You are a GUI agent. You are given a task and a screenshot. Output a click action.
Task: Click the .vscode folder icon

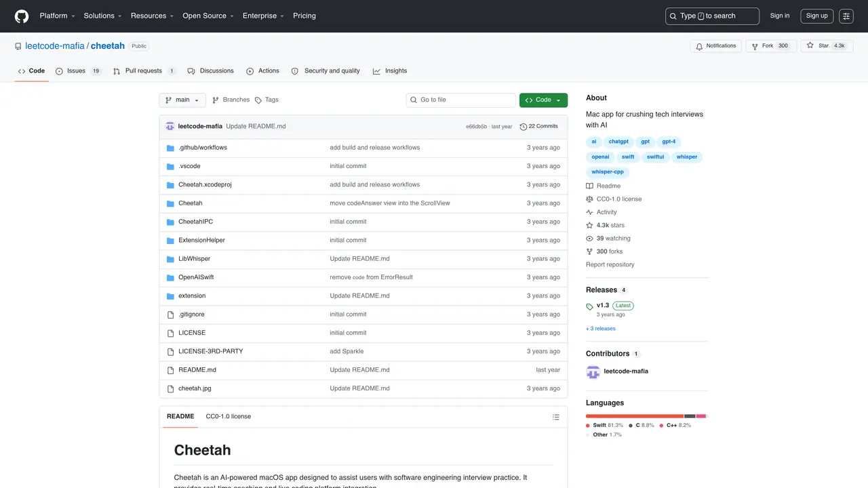point(171,166)
